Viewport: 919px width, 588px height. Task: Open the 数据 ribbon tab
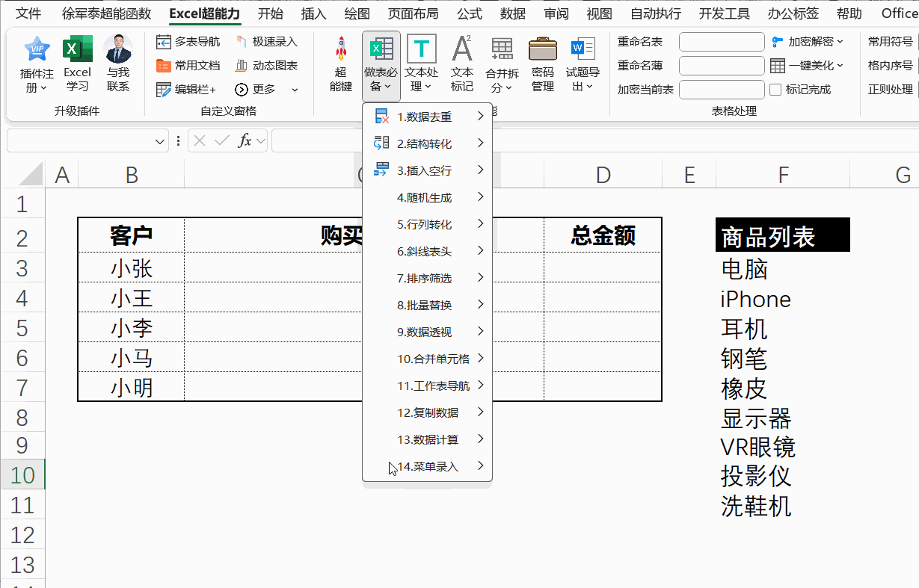513,13
